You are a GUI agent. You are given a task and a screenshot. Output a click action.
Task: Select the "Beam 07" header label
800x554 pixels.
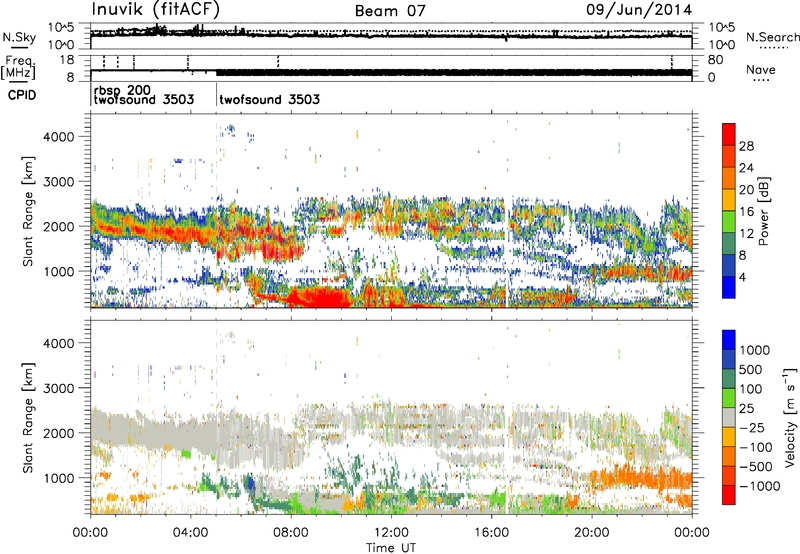(390, 11)
